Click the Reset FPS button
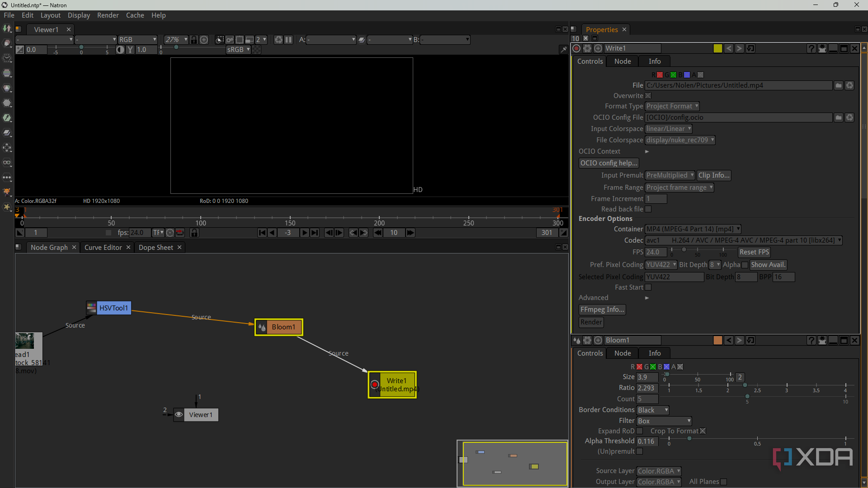The width and height of the screenshot is (868, 488). [x=754, y=252]
